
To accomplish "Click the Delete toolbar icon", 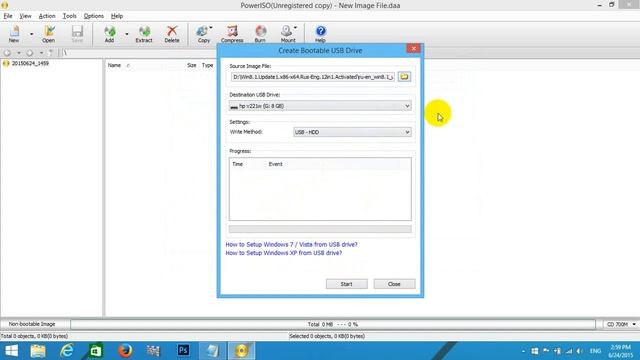I will pos(172,34).
